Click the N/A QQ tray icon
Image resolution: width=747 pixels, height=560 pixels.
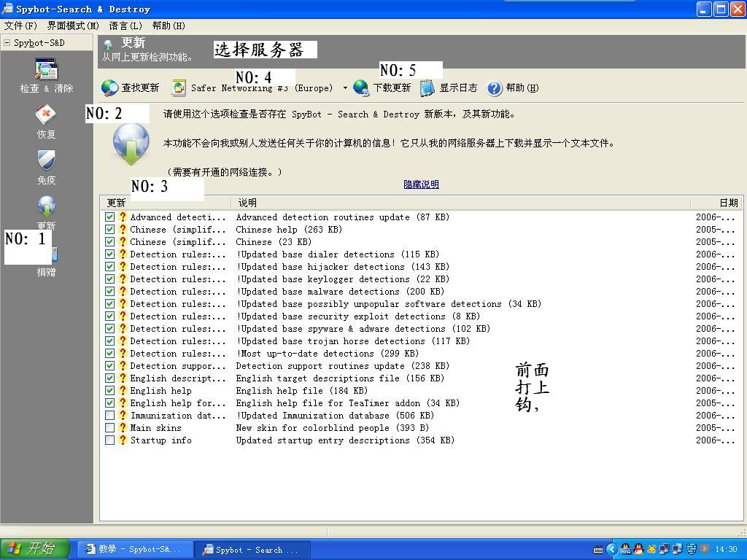coord(625,549)
